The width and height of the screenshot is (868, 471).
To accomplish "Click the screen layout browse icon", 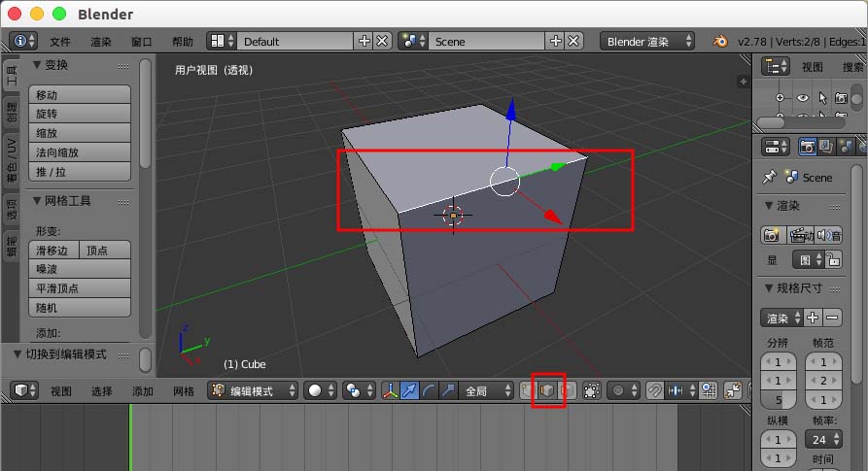I will coord(222,41).
